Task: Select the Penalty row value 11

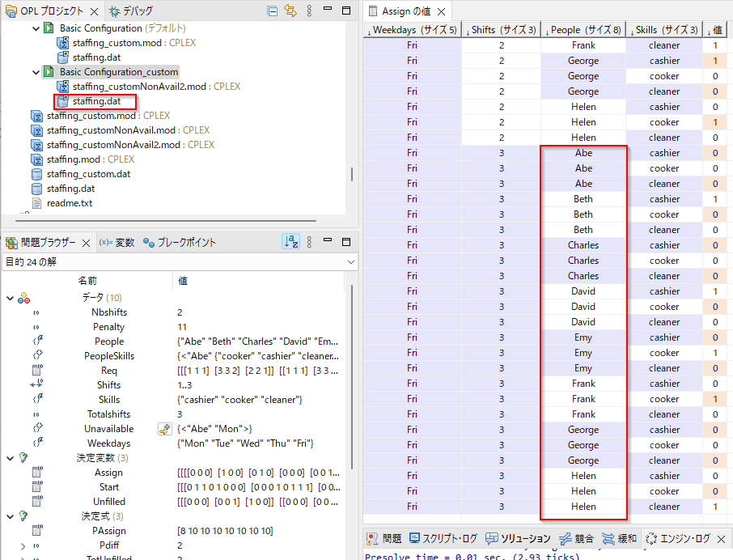Action: click(182, 327)
